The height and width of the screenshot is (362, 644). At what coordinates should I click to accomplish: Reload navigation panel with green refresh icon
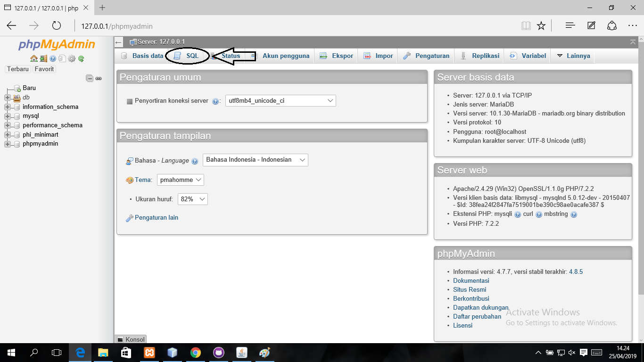[81, 59]
